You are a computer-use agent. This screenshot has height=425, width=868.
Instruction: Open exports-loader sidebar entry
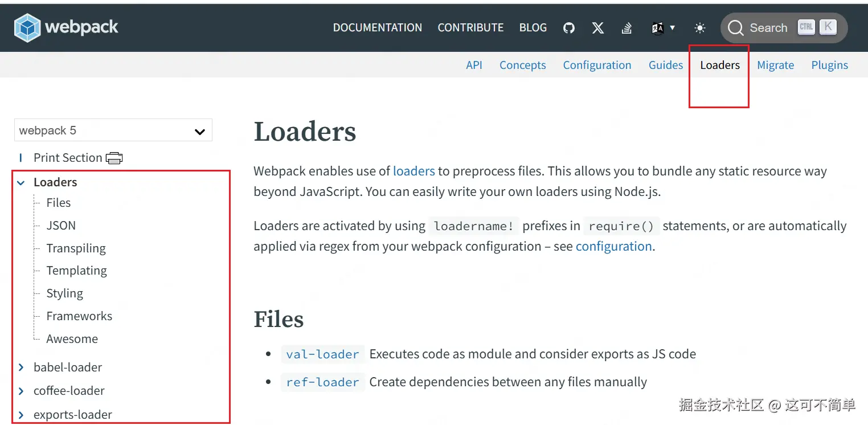click(73, 415)
